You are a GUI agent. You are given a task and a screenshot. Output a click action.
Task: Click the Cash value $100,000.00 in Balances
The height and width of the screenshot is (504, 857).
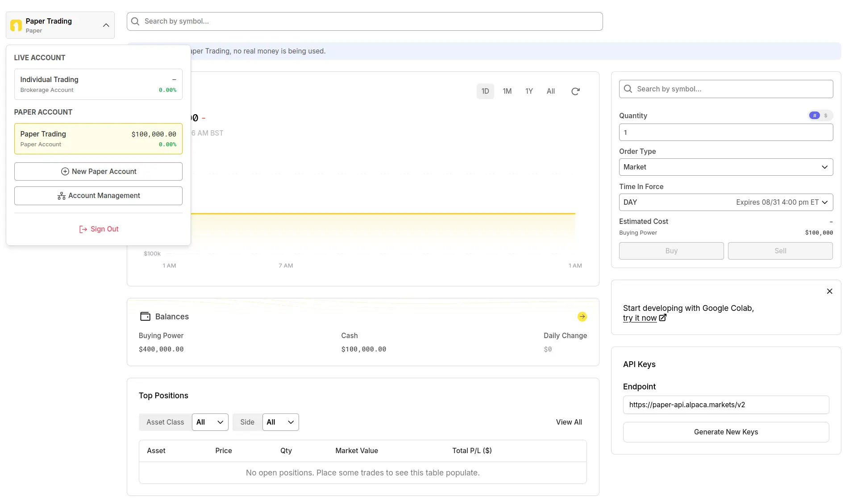(364, 349)
